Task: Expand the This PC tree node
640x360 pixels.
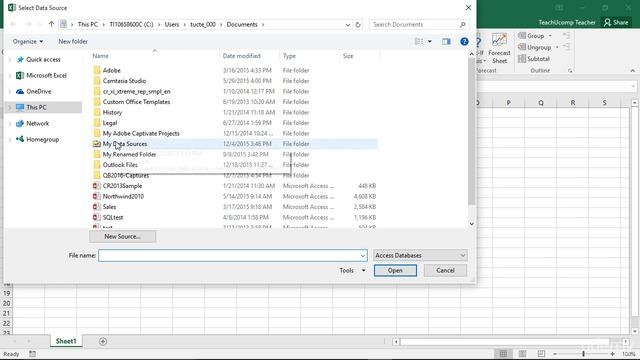Action: click(10, 107)
